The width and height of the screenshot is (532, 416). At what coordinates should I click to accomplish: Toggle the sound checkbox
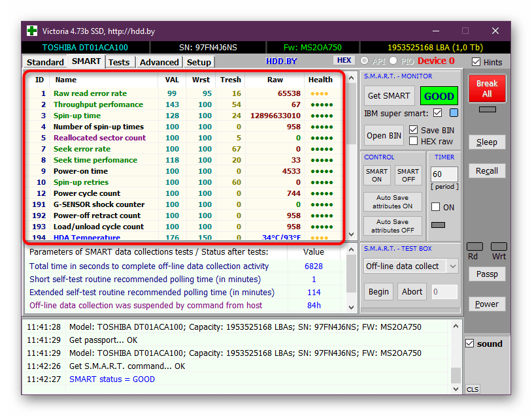[469, 344]
